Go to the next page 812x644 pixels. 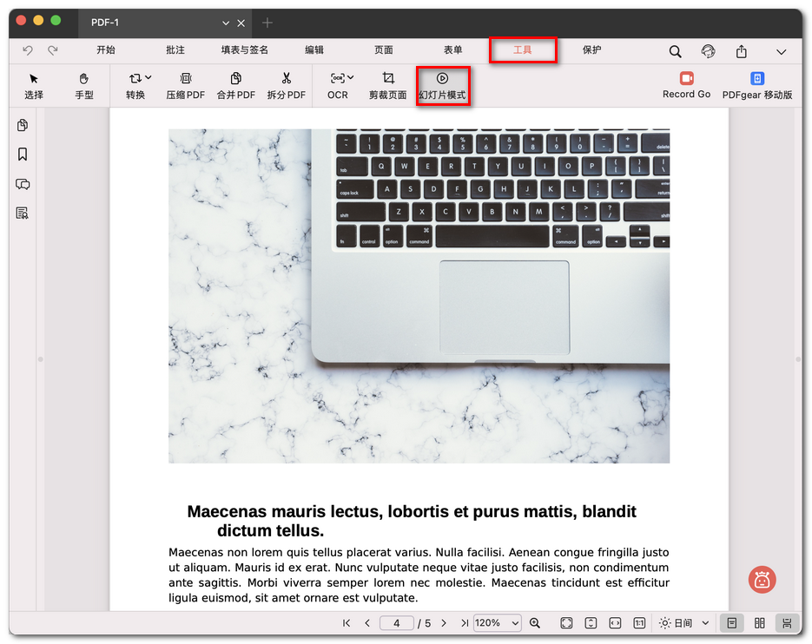tap(444, 623)
